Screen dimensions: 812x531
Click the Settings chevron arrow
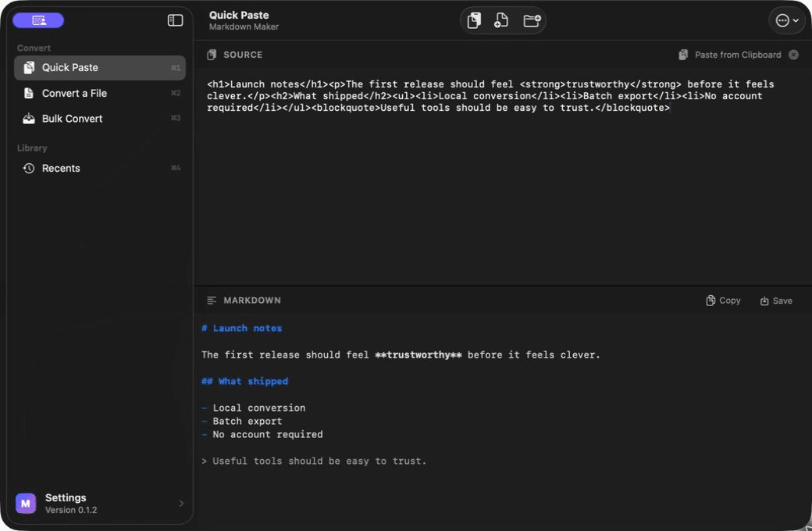[x=180, y=504]
